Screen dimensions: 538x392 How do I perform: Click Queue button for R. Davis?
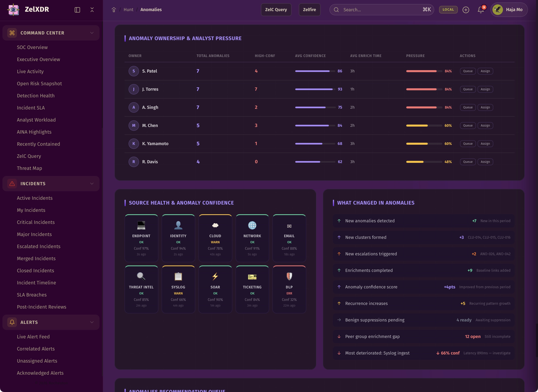point(467,162)
